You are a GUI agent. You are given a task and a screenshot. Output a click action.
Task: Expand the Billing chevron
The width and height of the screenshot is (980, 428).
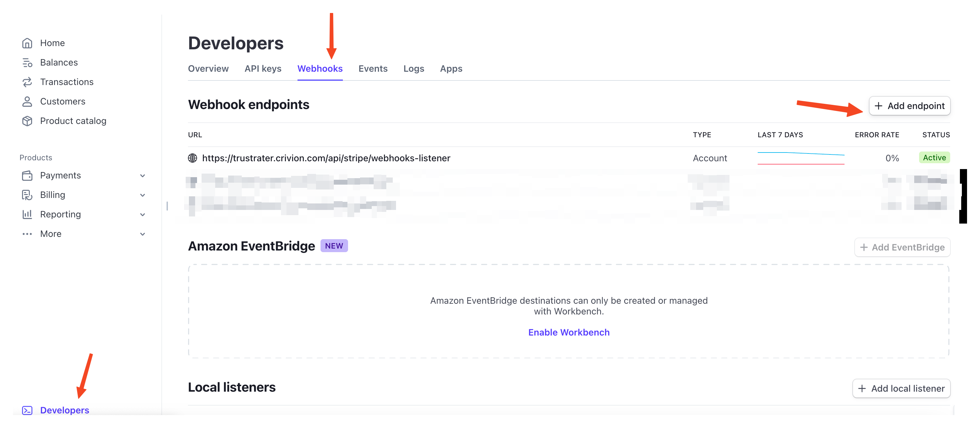(143, 195)
